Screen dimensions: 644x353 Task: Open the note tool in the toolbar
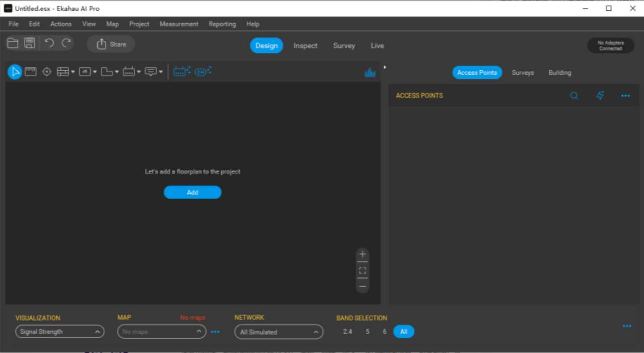click(151, 71)
